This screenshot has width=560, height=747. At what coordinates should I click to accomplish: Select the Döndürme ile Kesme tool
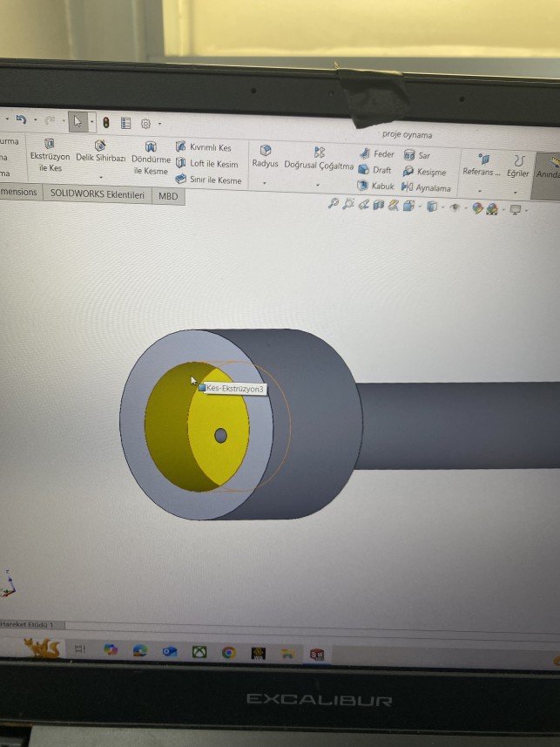click(x=151, y=157)
